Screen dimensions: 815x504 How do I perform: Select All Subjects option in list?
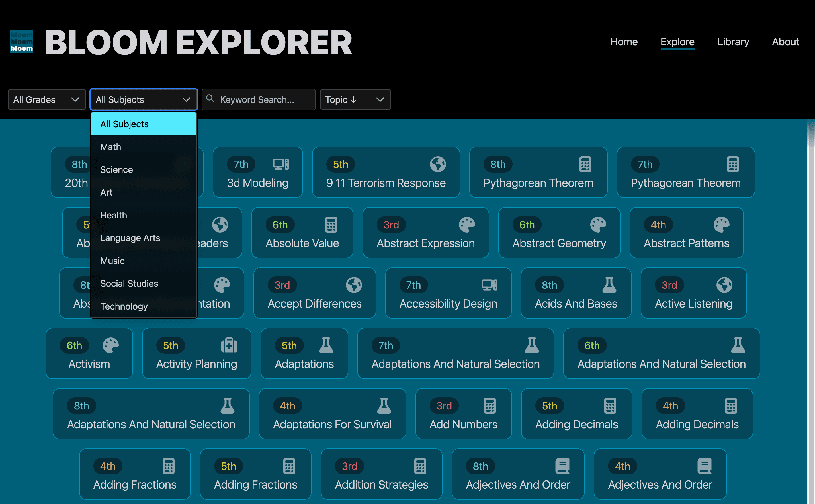click(144, 124)
